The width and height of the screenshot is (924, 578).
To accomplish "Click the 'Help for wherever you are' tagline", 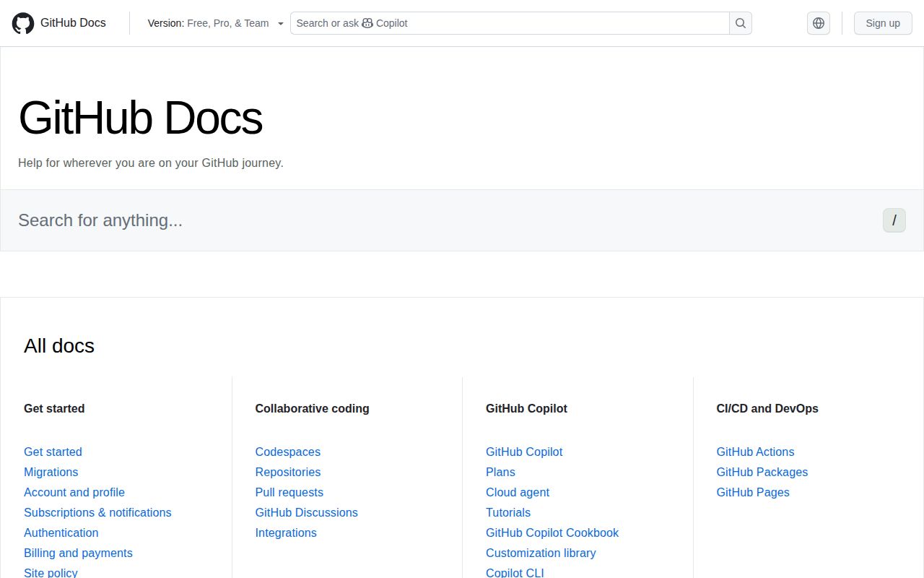I will [151, 163].
